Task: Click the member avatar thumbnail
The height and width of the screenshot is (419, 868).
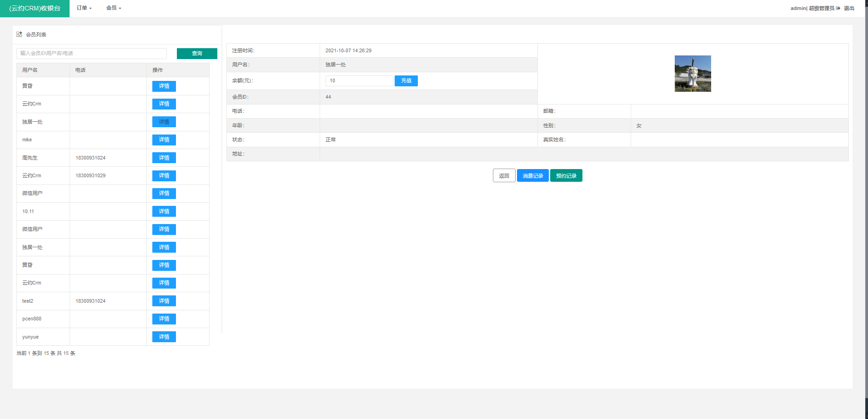Action: (x=692, y=74)
